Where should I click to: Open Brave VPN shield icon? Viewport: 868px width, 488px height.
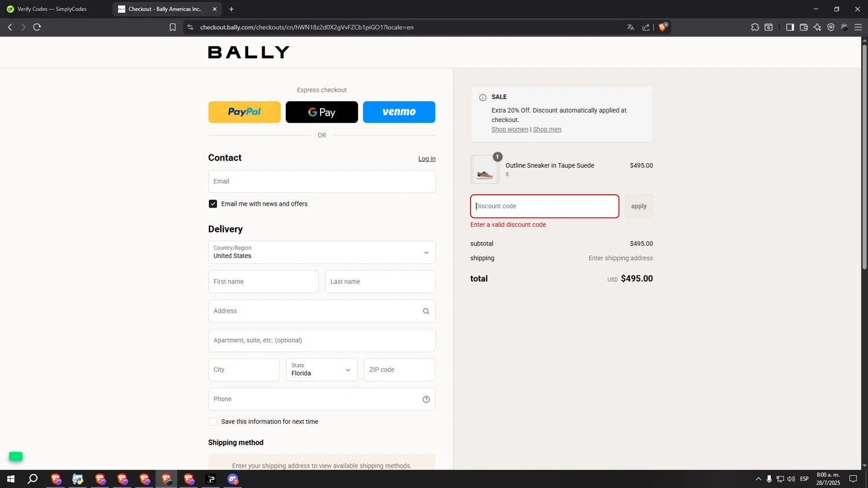click(x=831, y=27)
